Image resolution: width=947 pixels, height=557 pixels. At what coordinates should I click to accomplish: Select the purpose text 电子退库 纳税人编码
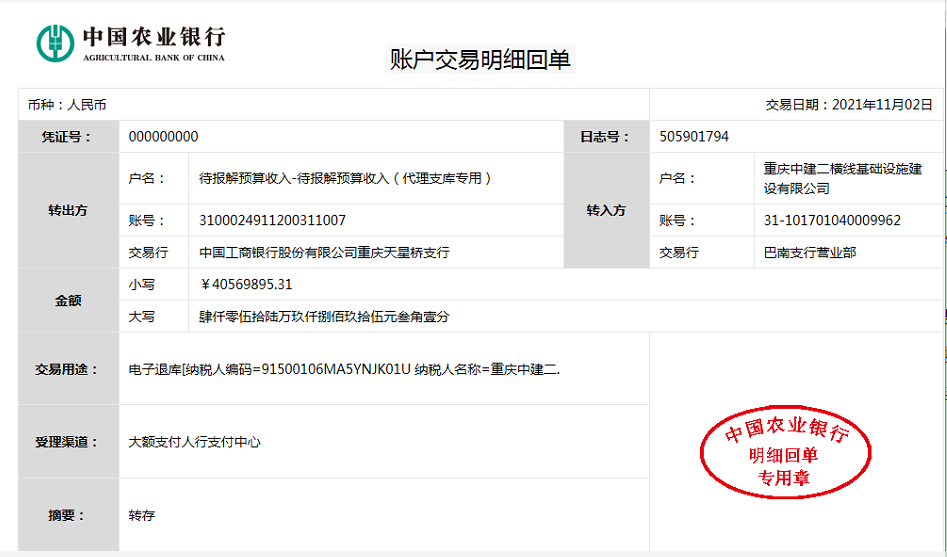click(344, 369)
